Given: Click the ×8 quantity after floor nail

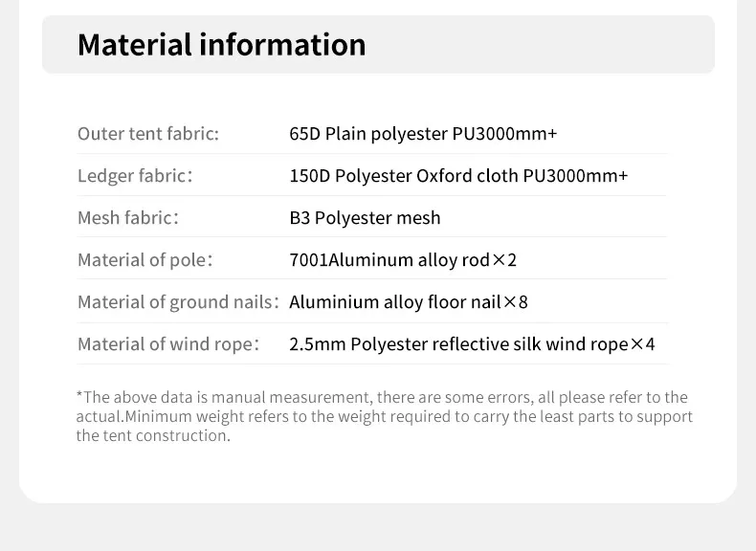Looking at the screenshot, I should coord(516,302).
